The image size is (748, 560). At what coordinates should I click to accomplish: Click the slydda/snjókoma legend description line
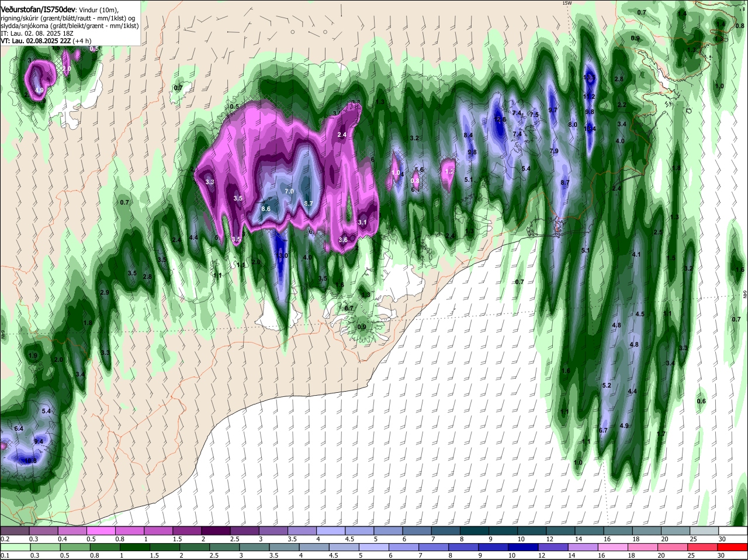pos(70,26)
